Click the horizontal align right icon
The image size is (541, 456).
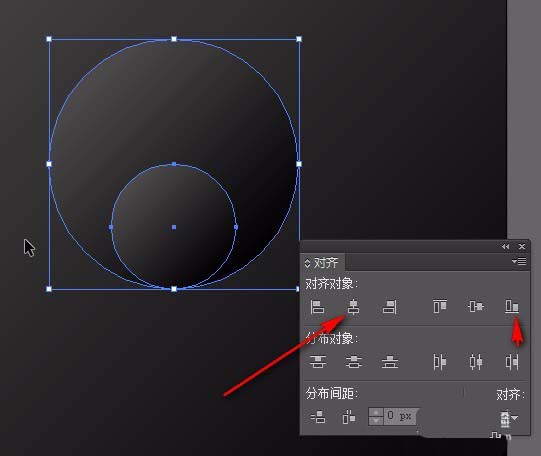point(390,307)
